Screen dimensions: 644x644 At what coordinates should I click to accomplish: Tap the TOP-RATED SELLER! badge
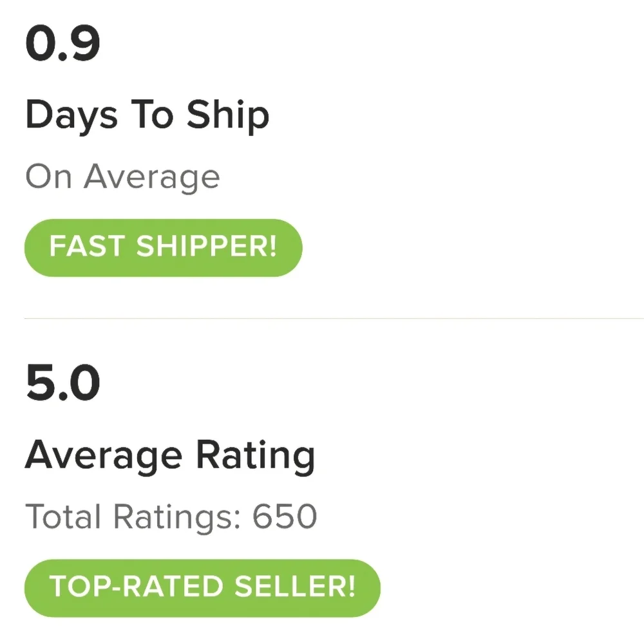click(x=202, y=588)
